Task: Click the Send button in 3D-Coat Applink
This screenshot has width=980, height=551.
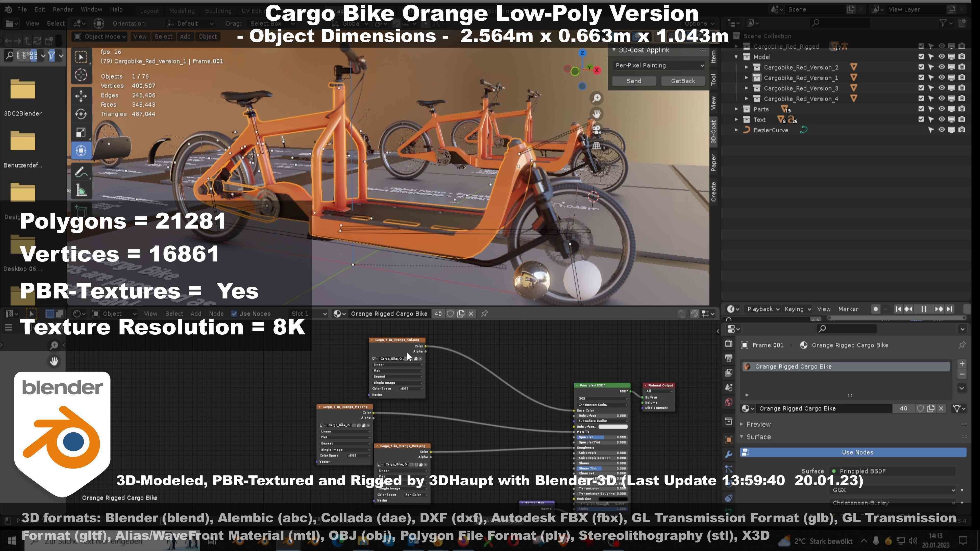Action: pos(634,81)
